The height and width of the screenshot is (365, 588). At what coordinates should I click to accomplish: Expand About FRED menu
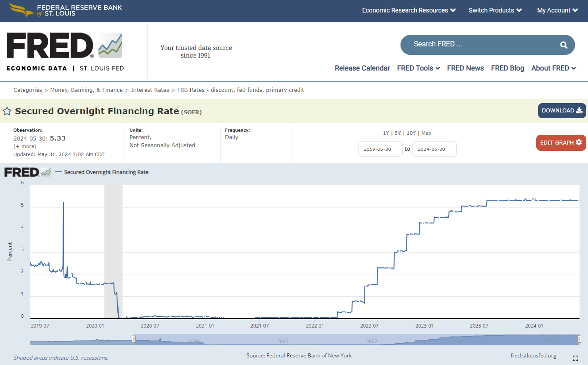[x=554, y=68]
